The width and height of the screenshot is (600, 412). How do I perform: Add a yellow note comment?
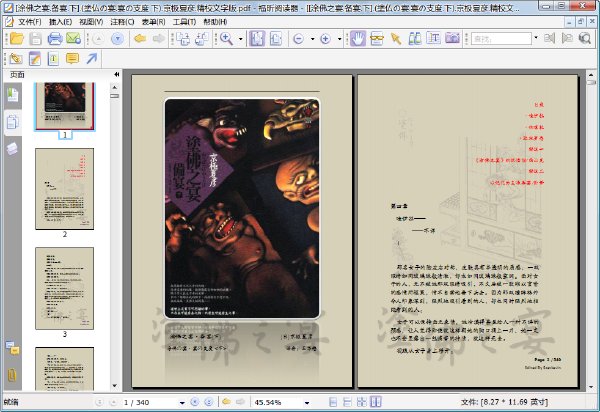[x=72, y=59]
